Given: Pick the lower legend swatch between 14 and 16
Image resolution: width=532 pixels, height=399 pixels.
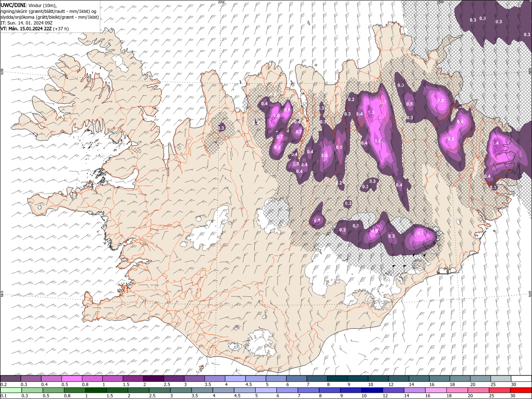Looking at the screenshot, I should click(414, 390).
